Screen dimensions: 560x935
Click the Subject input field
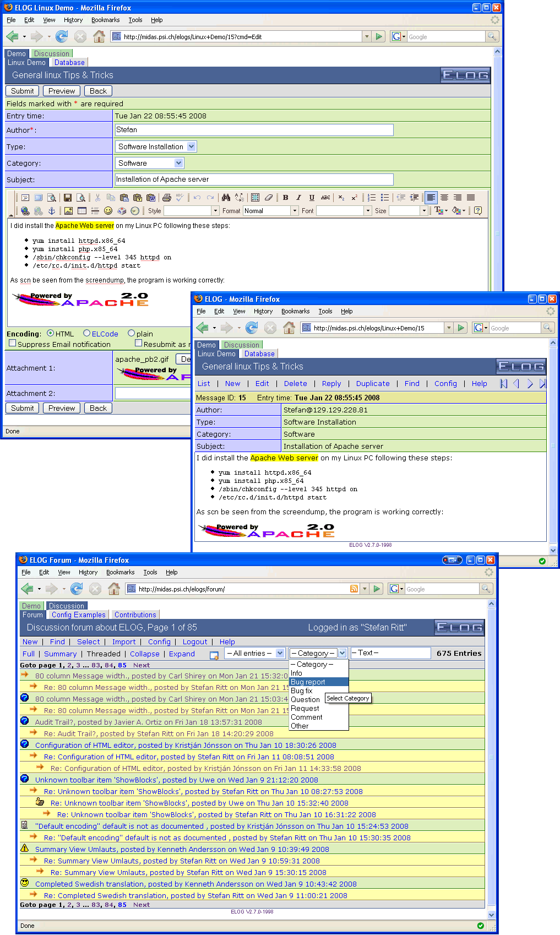tap(254, 180)
